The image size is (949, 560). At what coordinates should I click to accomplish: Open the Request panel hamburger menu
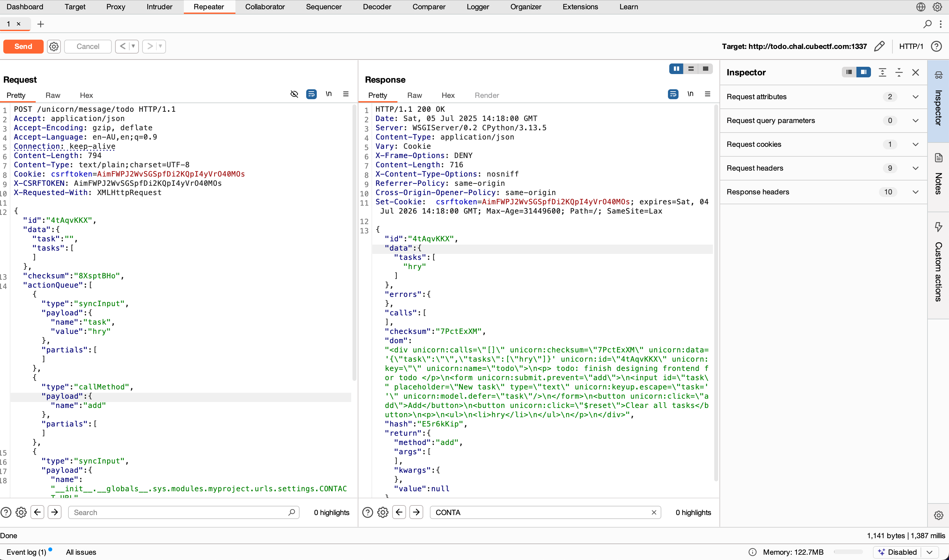[x=346, y=94]
